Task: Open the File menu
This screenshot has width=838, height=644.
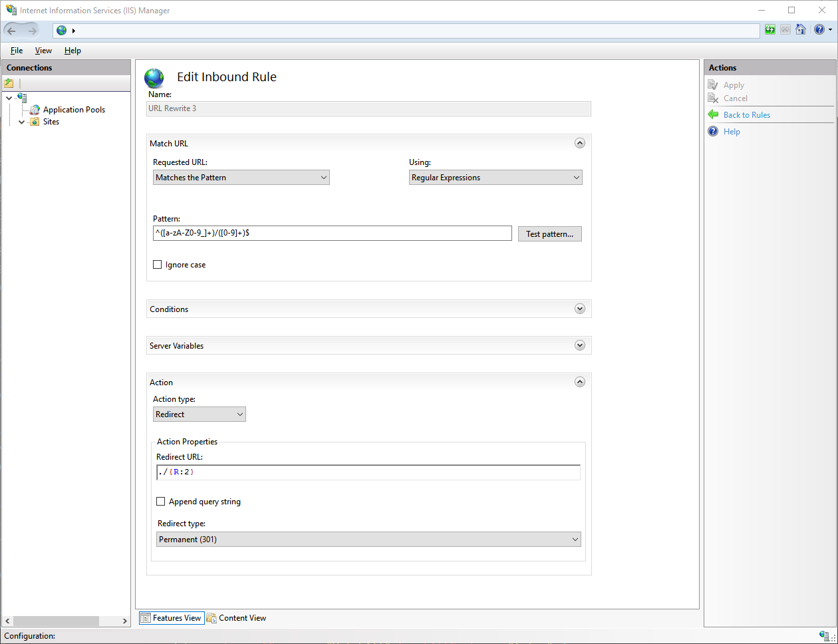Action: [x=17, y=51]
